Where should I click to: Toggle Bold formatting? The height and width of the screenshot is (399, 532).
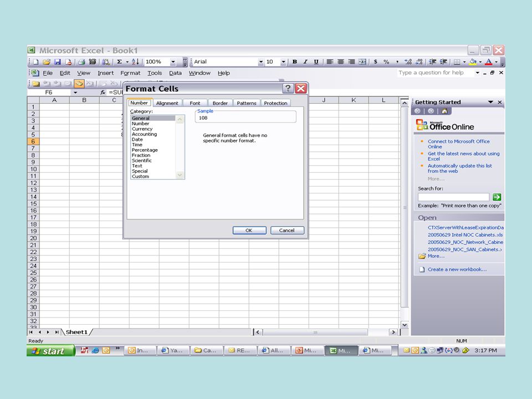[x=294, y=62]
